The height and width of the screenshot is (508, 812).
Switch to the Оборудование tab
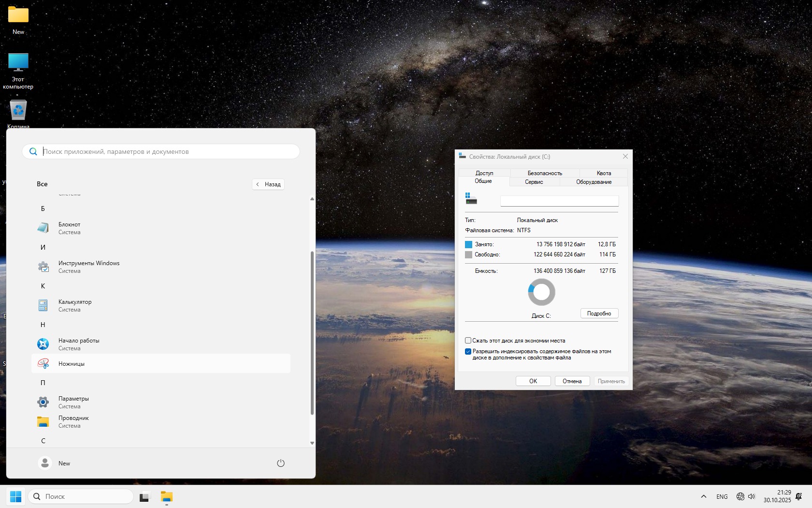pyautogui.click(x=594, y=182)
